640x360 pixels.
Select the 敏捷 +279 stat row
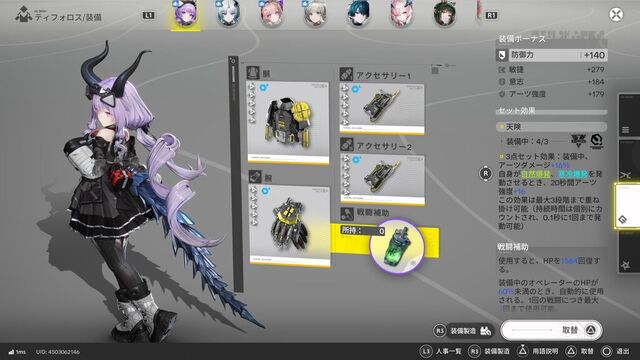pyautogui.click(x=552, y=70)
